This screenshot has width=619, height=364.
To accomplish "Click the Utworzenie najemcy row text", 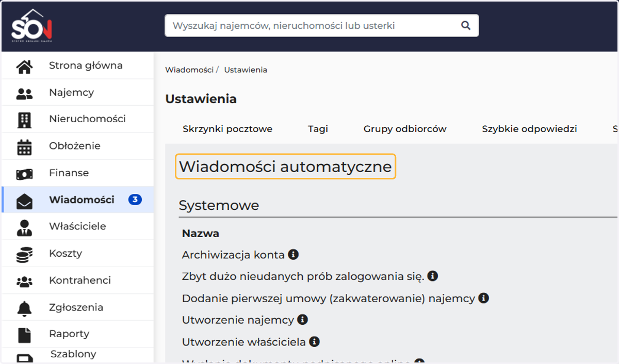I will [x=238, y=320].
